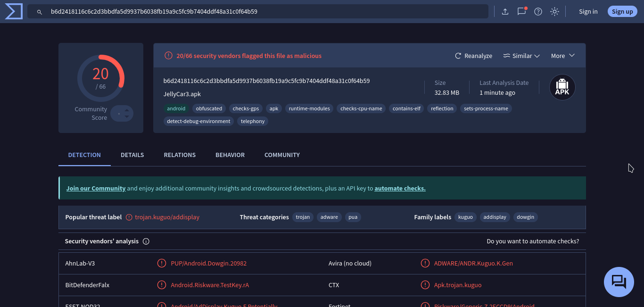Click the Reanalyze refresh icon
The height and width of the screenshot is (307, 644).
(458, 56)
